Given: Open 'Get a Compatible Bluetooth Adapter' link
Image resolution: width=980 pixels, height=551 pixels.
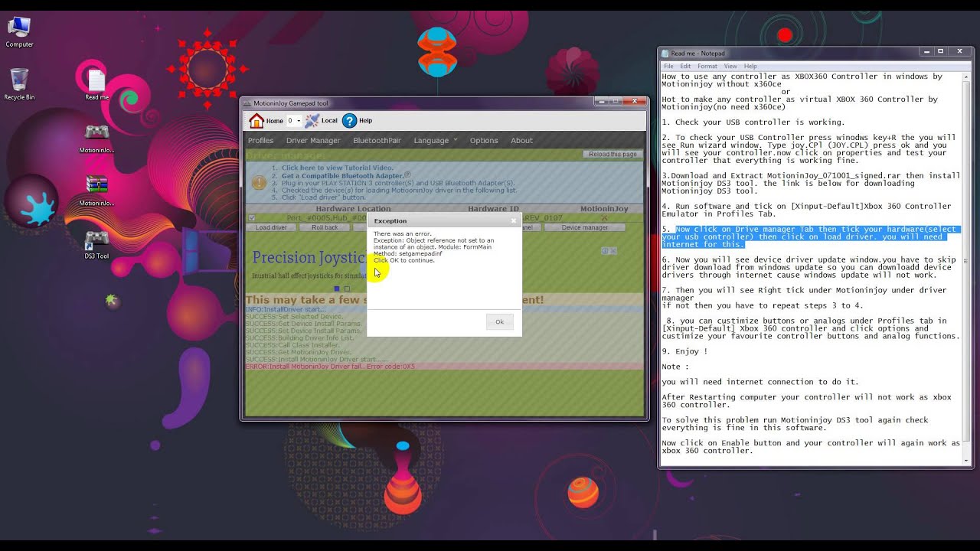Looking at the screenshot, I should 342,176.
